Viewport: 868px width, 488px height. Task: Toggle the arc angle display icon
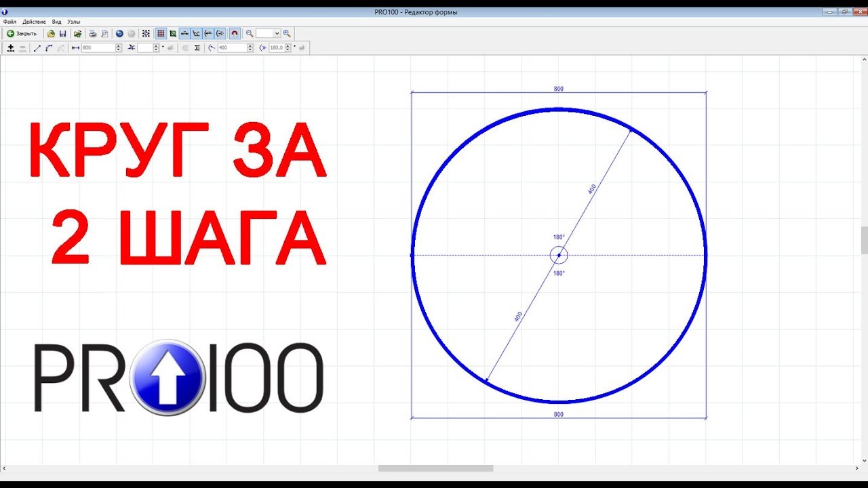click(x=220, y=33)
